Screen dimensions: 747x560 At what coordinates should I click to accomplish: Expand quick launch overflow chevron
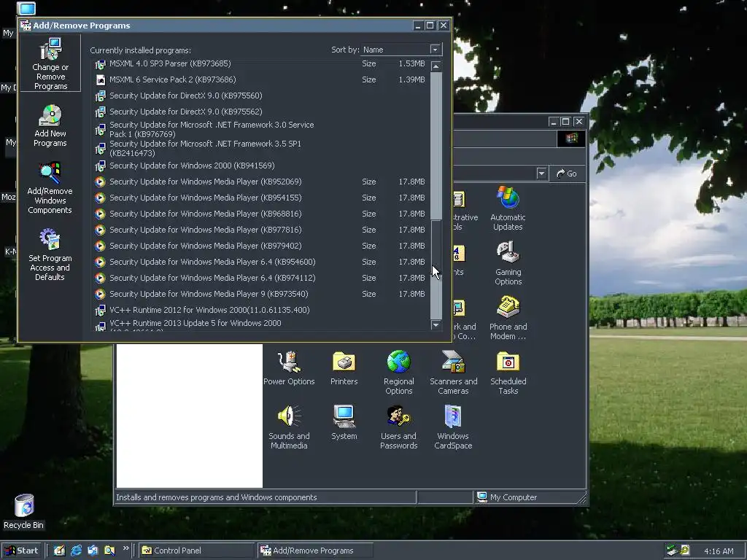click(x=125, y=548)
